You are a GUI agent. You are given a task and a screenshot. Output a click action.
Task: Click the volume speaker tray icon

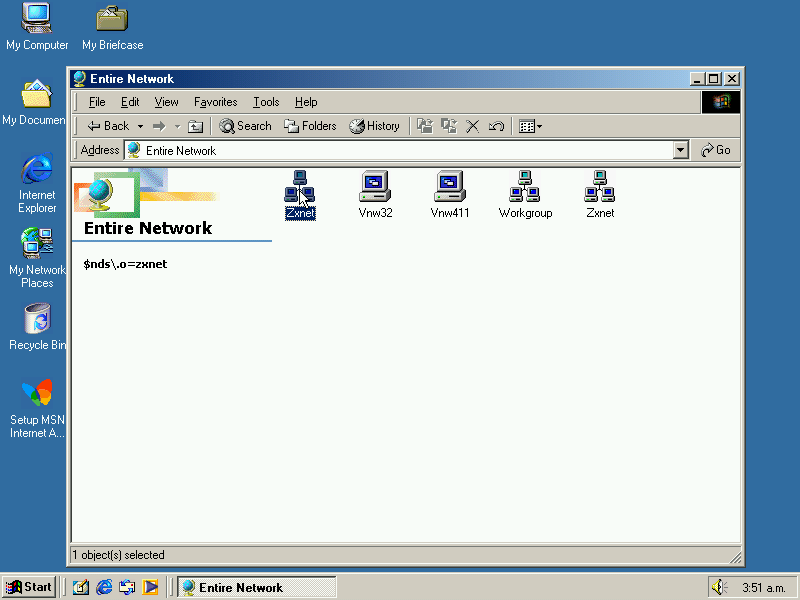pyautogui.click(x=719, y=587)
